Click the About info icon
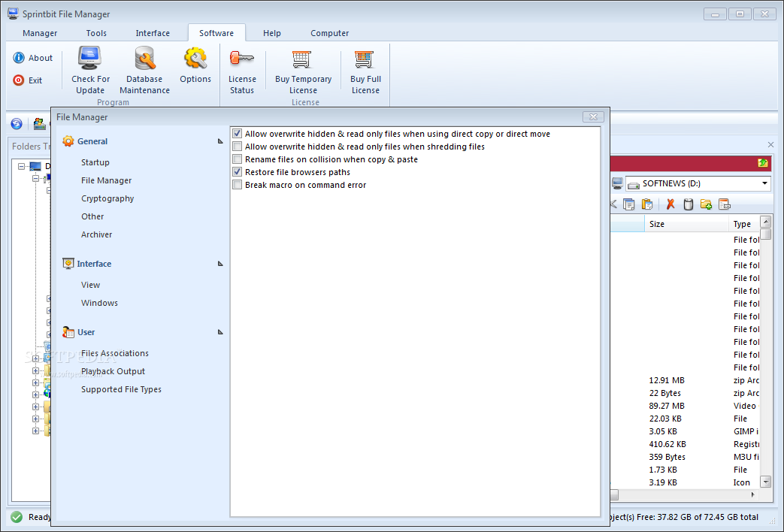 [x=19, y=58]
